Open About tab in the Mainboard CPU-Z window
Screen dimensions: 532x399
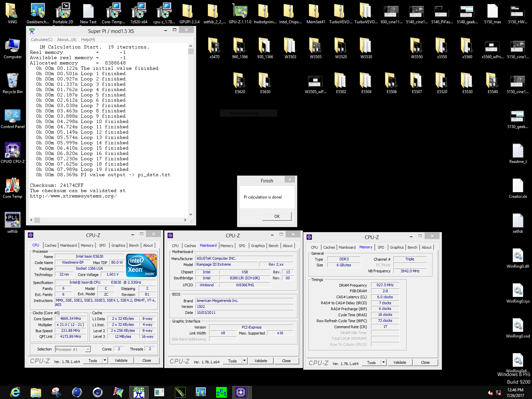pos(288,246)
